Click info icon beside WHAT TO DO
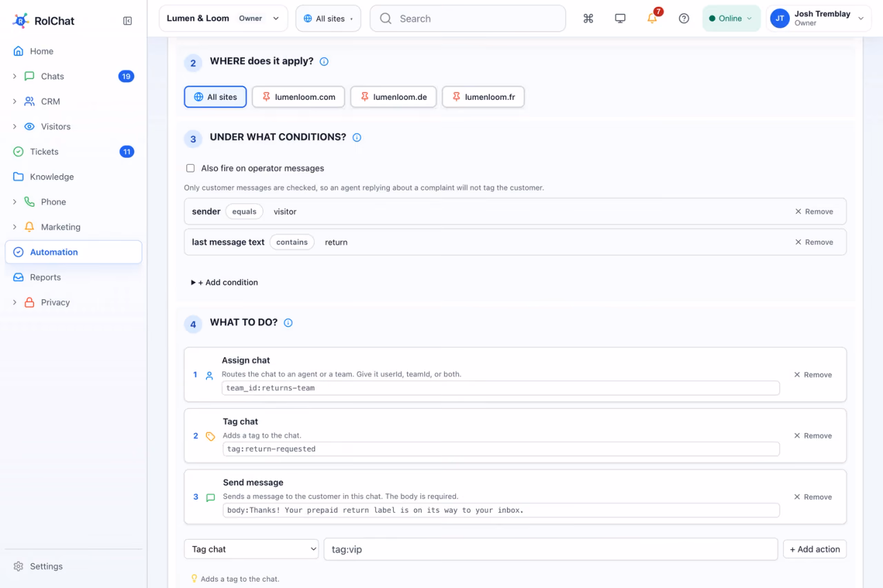883x588 pixels. [x=288, y=323]
